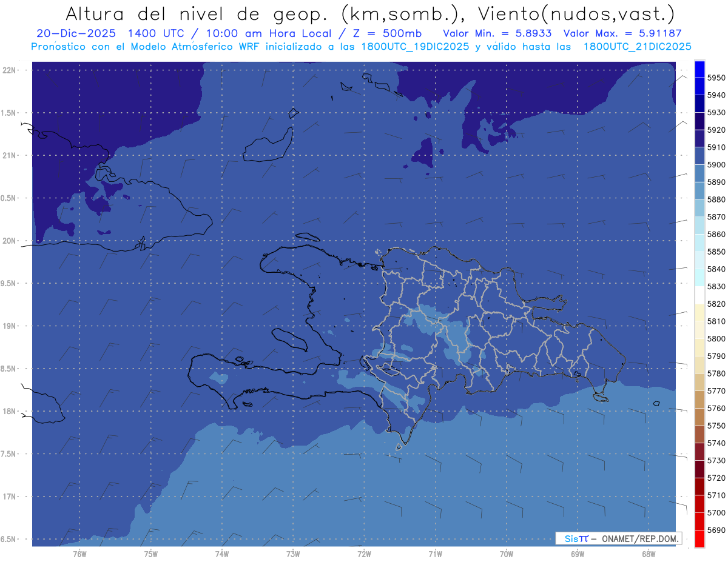The height and width of the screenshot is (562, 728).
Task: Pick the white legend swatch between 5820 and 5830
Action: [x=699, y=295]
